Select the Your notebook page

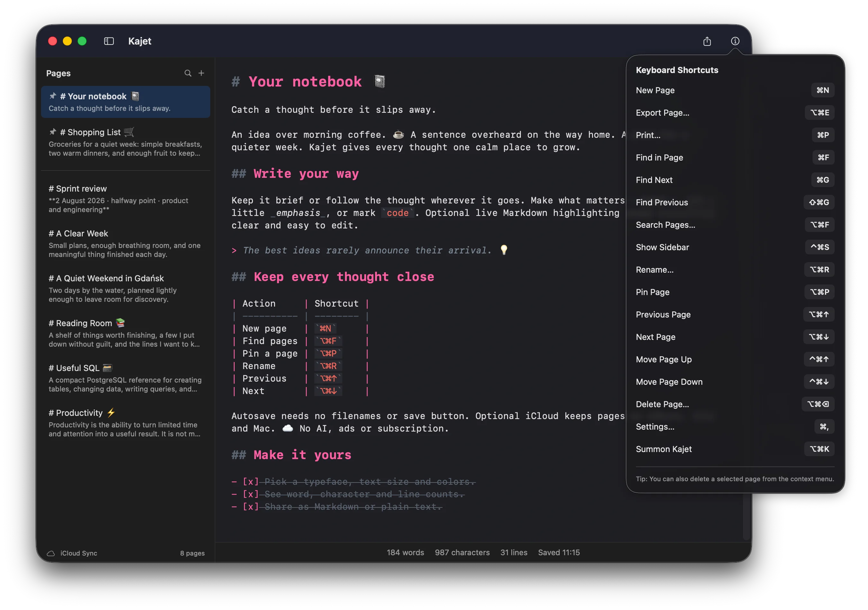click(x=126, y=102)
